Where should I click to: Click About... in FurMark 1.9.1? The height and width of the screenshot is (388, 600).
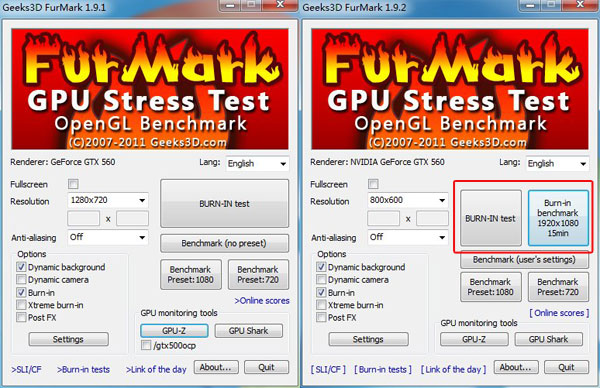coord(216,367)
